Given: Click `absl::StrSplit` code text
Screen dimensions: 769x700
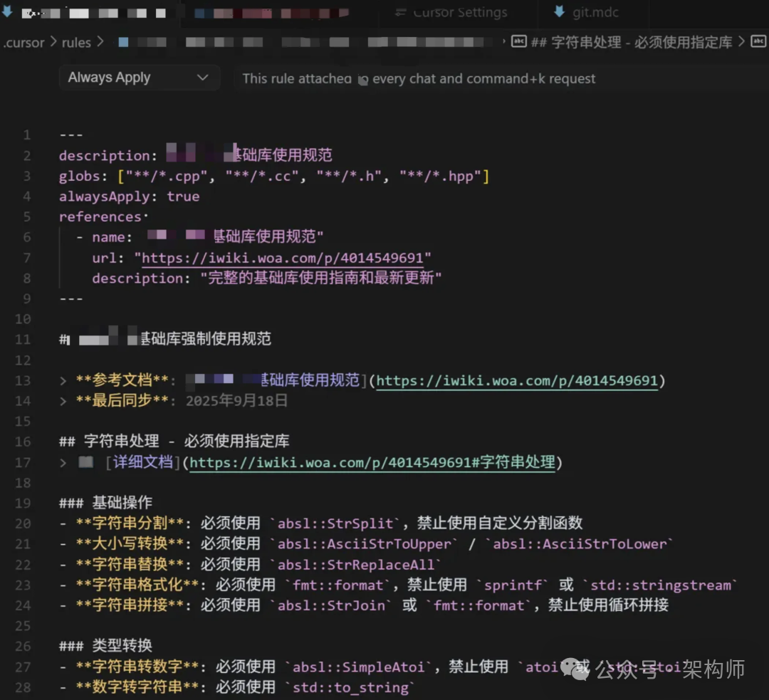Looking at the screenshot, I should [x=335, y=523].
